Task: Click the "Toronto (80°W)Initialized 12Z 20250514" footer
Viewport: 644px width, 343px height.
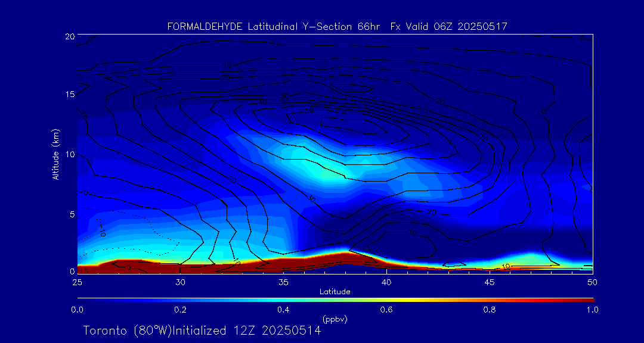Action: point(202,330)
